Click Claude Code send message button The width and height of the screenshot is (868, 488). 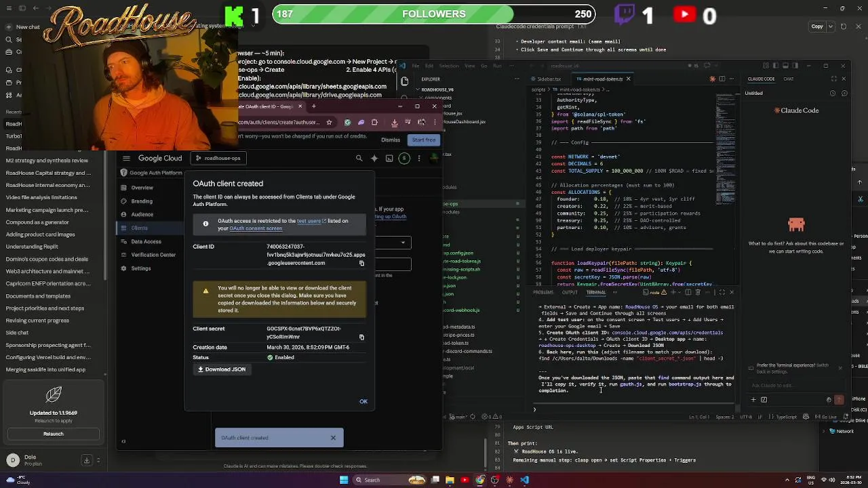839,400
